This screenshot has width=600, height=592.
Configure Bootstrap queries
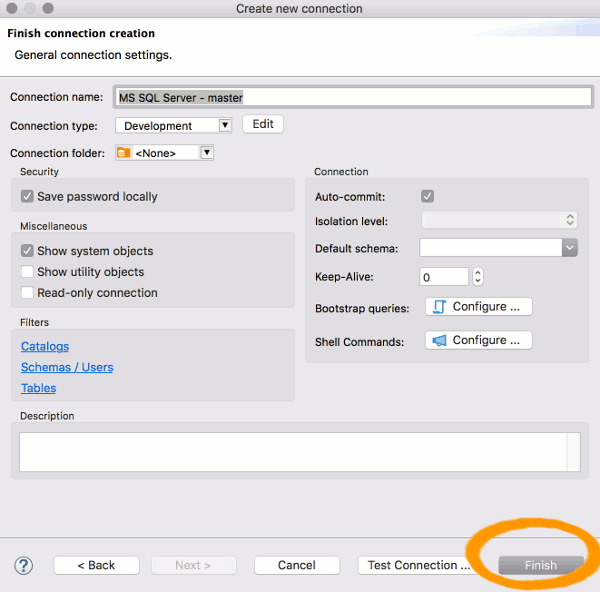[x=479, y=307]
